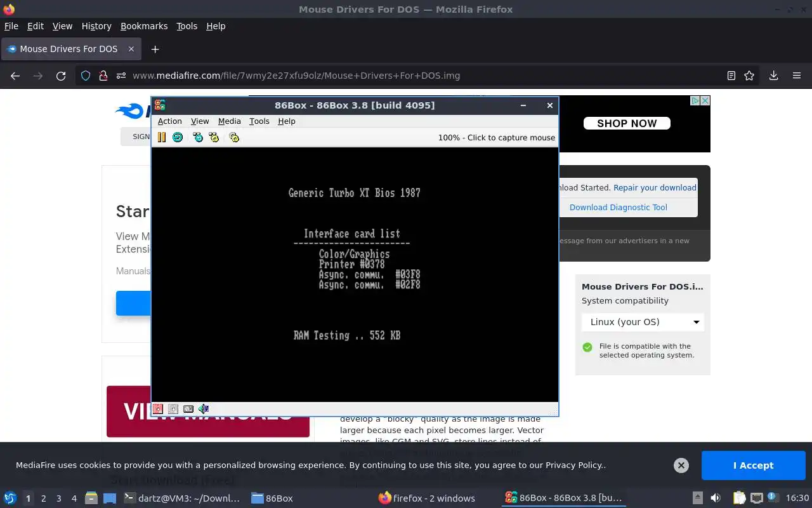Click the I Accept cookie button
The image size is (812, 508).
click(x=753, y=465)
